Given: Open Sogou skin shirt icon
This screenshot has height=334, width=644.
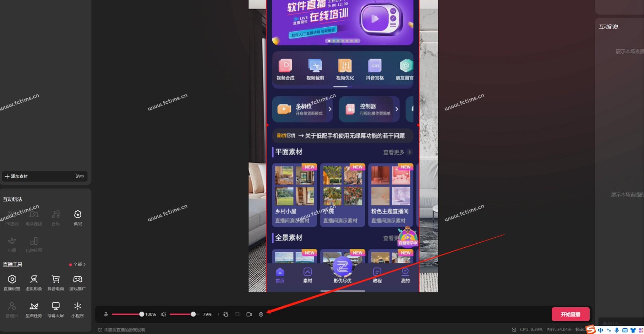Looking at the screenshot, I should 633,330.
